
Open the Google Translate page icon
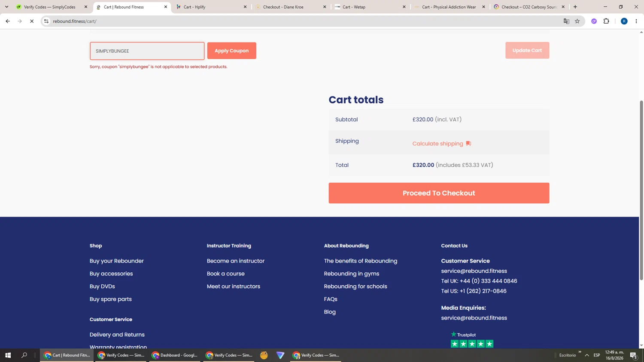click(566, 21)
